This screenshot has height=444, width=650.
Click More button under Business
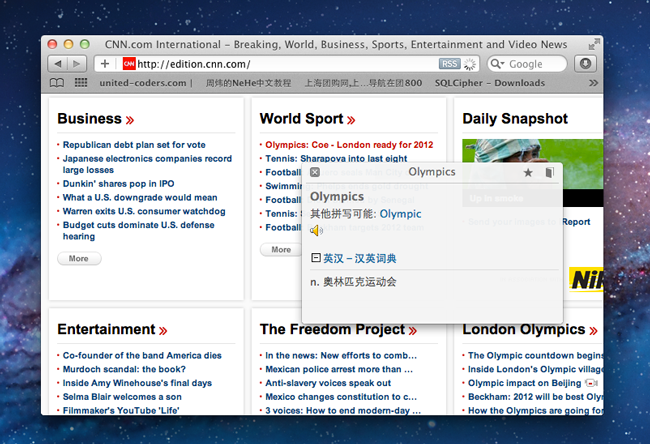tap(79, 258)
